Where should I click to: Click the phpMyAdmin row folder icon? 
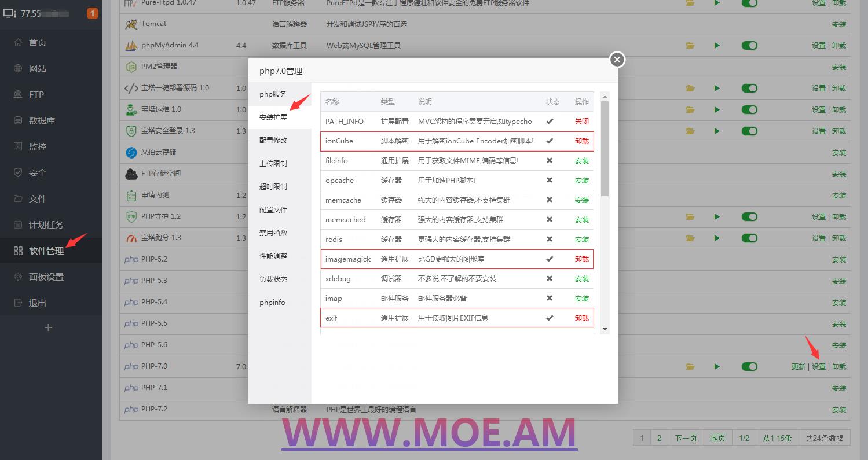pos(690,45)
